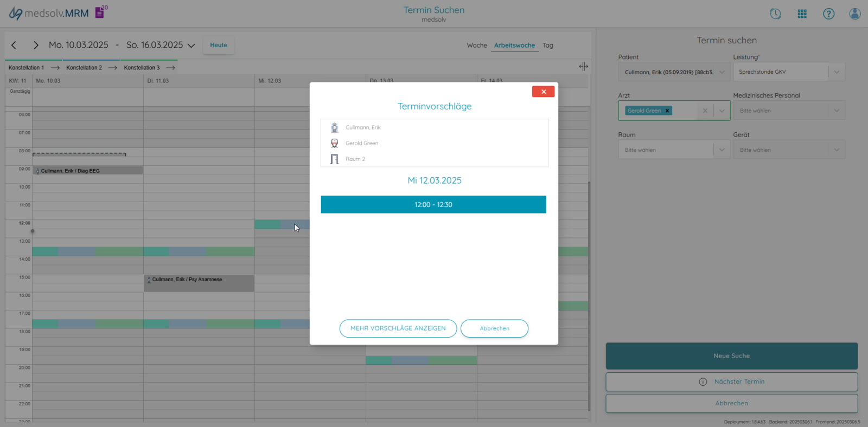
Task: Click arrow next to Konstellation 3
Action: [x=170, y=68]
